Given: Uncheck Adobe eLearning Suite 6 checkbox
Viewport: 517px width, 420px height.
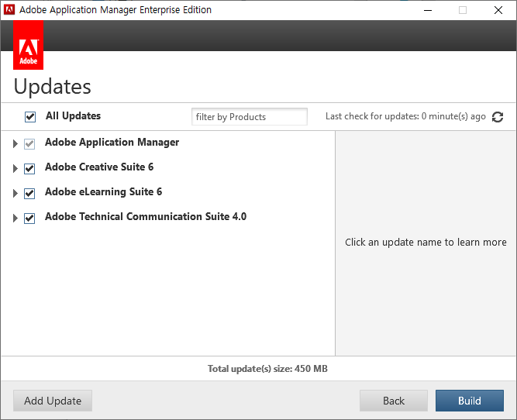Looking at the screenshot, I should 29,193.
